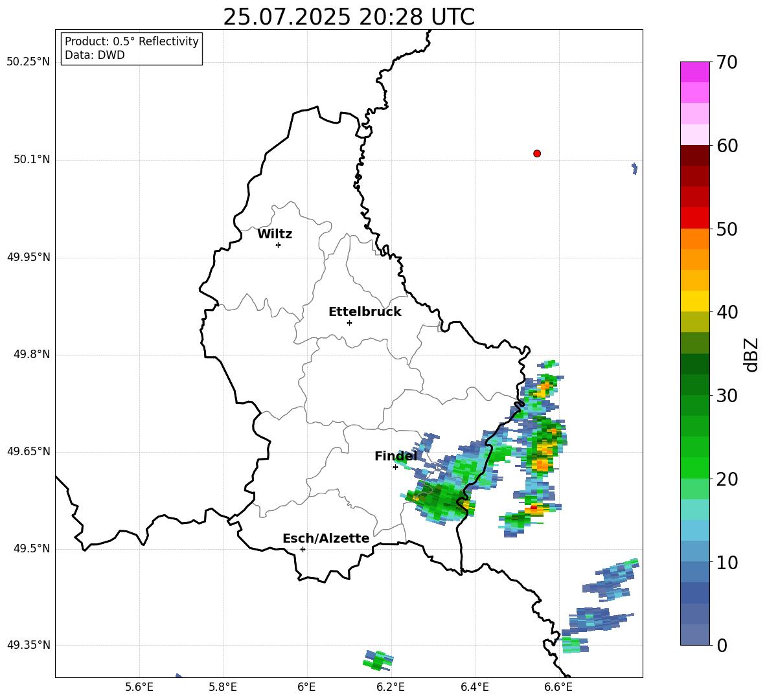Screen dimensions: 767x700
Task: Click the 5.8°E longitude label
Action: tap(223, 688)
